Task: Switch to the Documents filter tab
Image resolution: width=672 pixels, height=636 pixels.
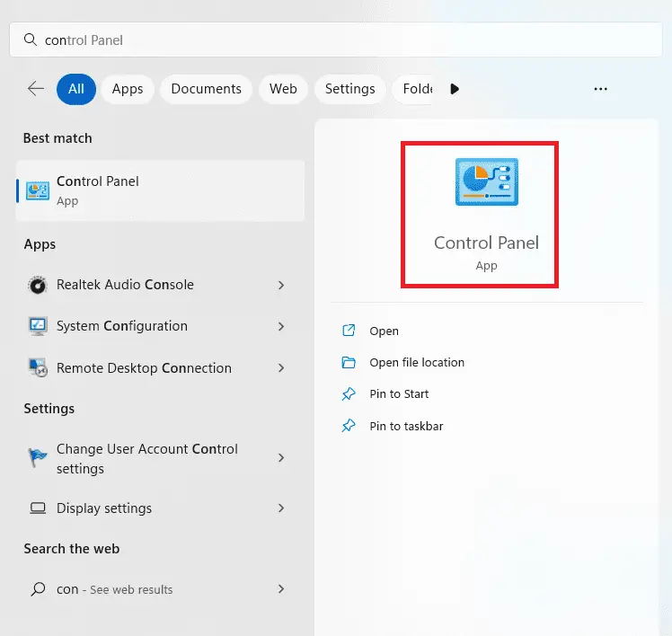Action: (206, 89)
